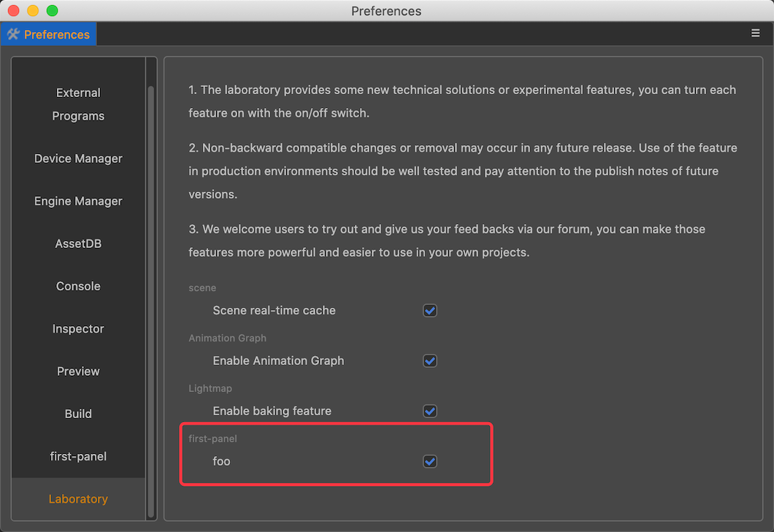The image size is (774, 532).
Task: Maximize the window using green button
Action: pyautogui.click(x=52, y=11)
